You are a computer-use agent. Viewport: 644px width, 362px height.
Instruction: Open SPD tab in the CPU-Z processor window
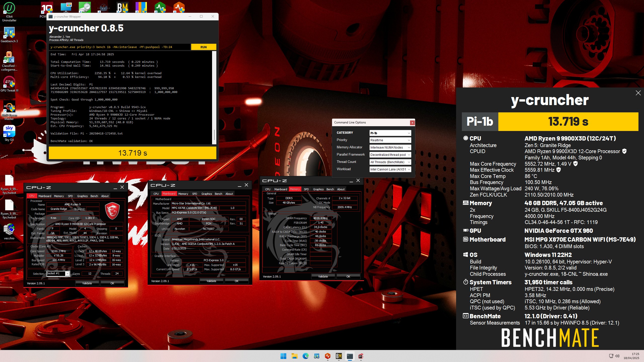coord(70,196)
